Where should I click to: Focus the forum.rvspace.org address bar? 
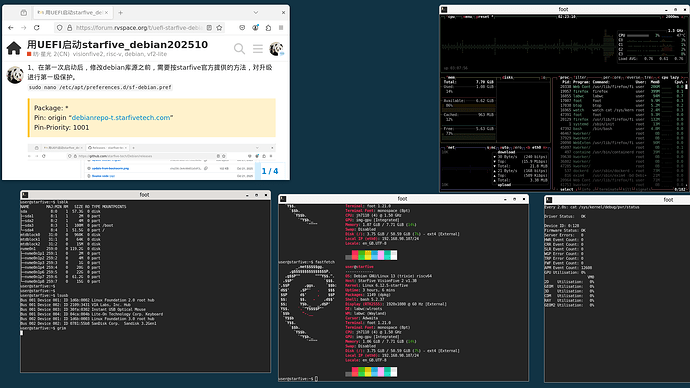click(138, 28)
